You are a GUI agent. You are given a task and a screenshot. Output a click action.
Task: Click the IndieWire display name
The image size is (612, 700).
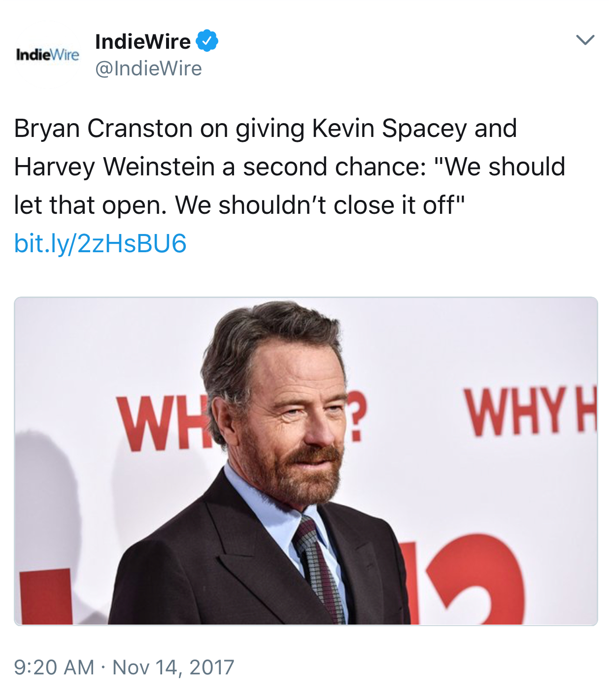click(143, 41)
